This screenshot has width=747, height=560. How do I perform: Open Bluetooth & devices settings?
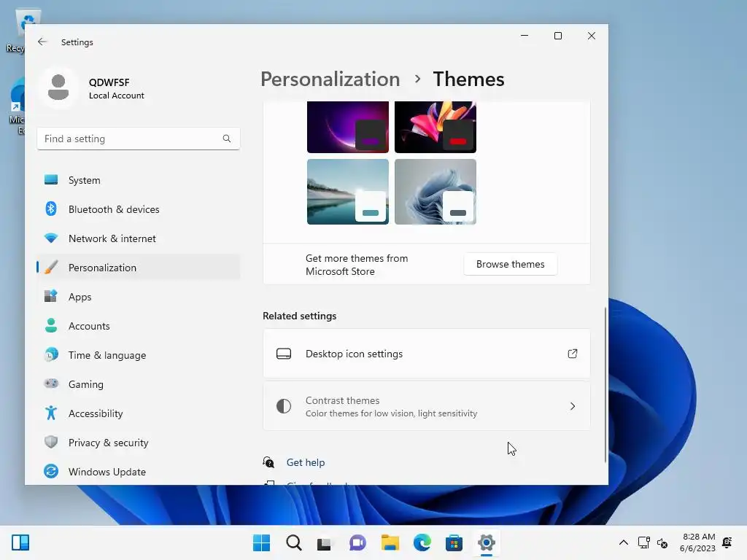(x=139, y=209)
